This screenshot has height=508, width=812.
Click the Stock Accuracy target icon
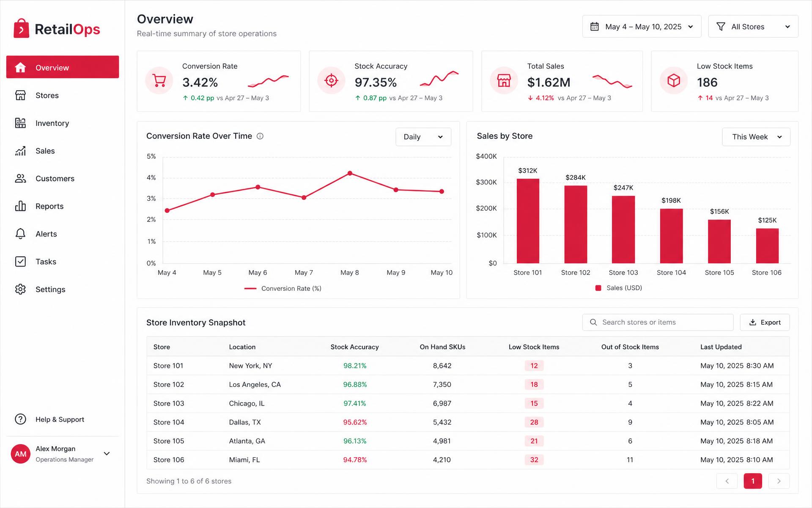coord(332,80)
